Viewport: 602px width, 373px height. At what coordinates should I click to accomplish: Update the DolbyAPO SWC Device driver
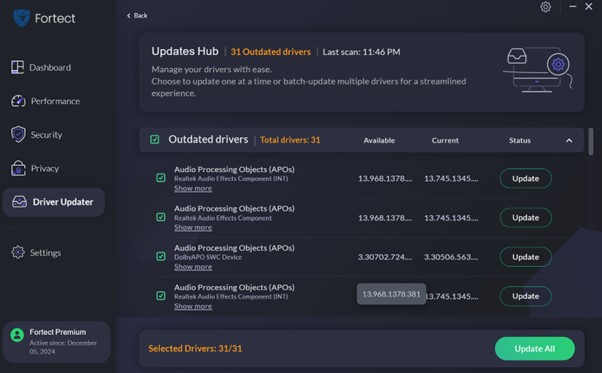pos(526,257)
